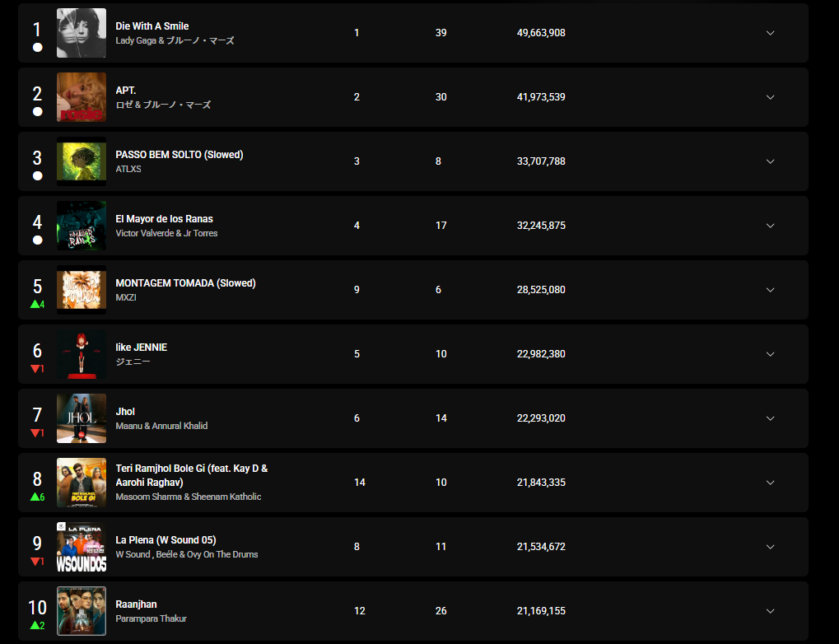Expand the like JENNIE row chevron
This screenshot has height=644, width=839.
(770, 354)
